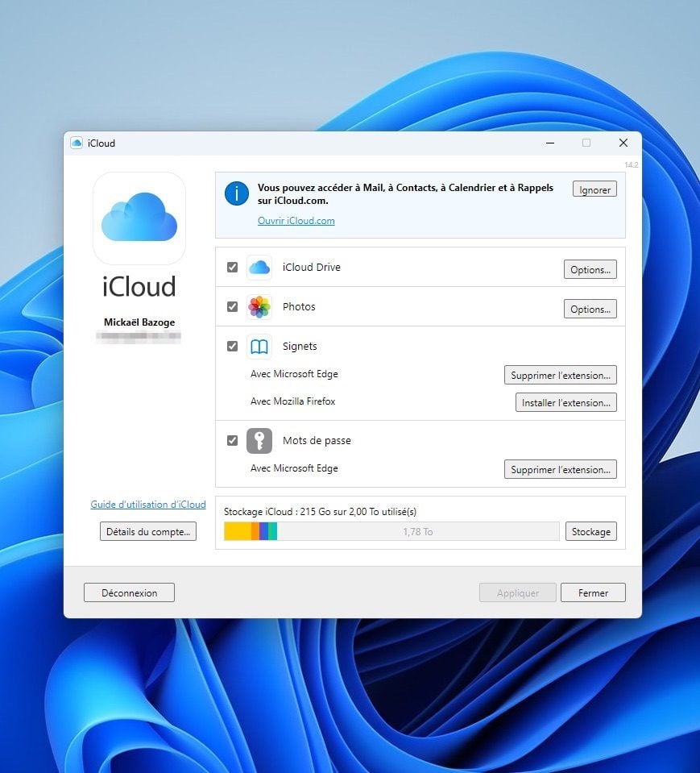
Task: Uncheck the iCloud Drive checkbox
Action: (x=233, y=267)
